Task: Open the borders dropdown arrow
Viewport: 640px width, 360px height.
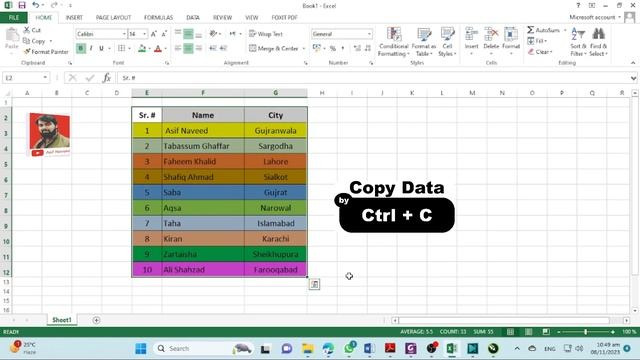Action: tap(129, 49)
